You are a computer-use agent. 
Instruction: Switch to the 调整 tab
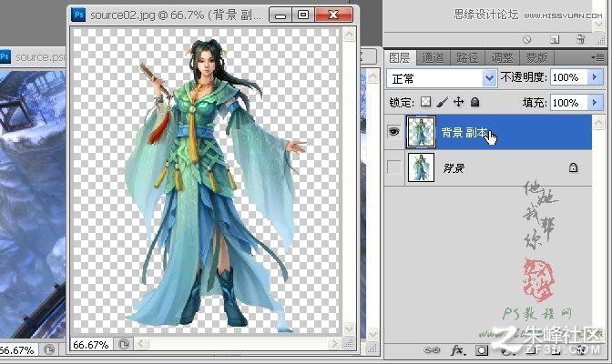click(x=502, y=57)
